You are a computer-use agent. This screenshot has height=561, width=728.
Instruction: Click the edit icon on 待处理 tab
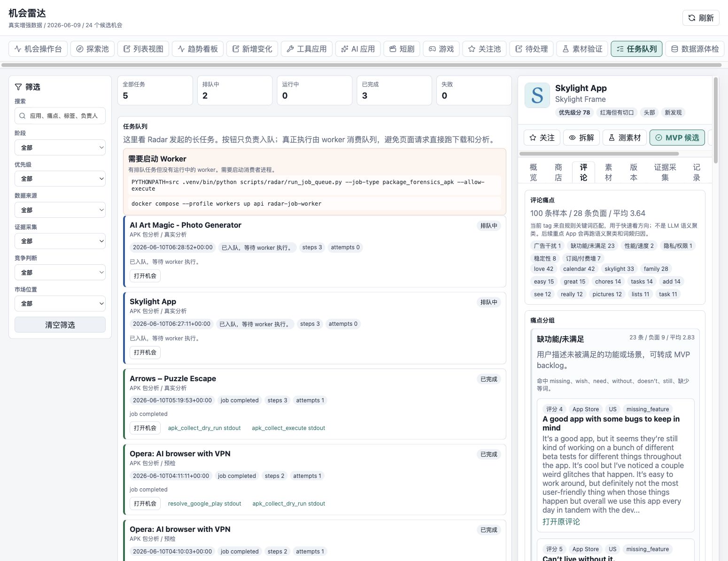click(x=519, y=49)
